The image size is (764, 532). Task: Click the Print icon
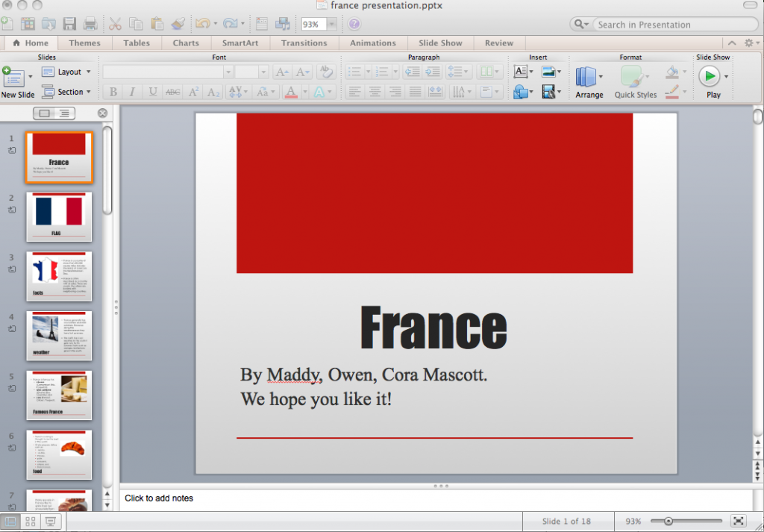pos(90,23)
